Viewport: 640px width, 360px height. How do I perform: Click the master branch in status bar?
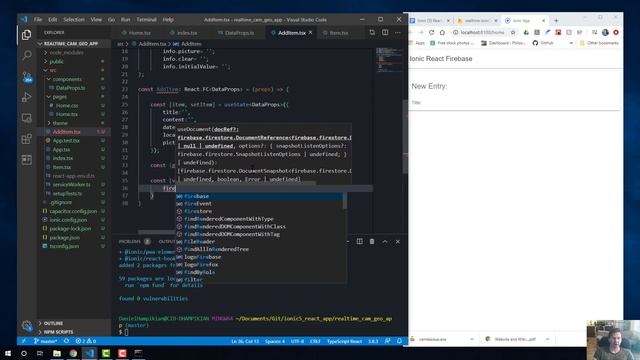(x=46, y=341)
